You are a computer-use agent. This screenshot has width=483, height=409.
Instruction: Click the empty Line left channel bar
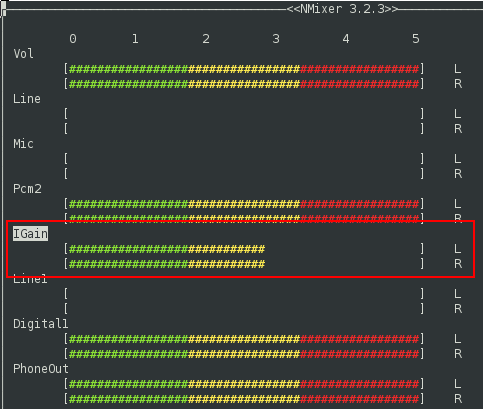244,114
